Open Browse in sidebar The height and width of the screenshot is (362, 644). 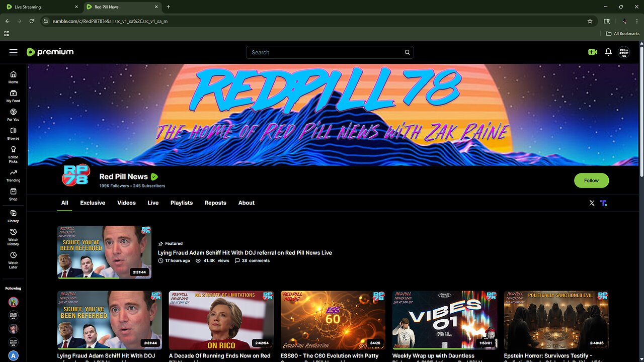tap(13, 133)
